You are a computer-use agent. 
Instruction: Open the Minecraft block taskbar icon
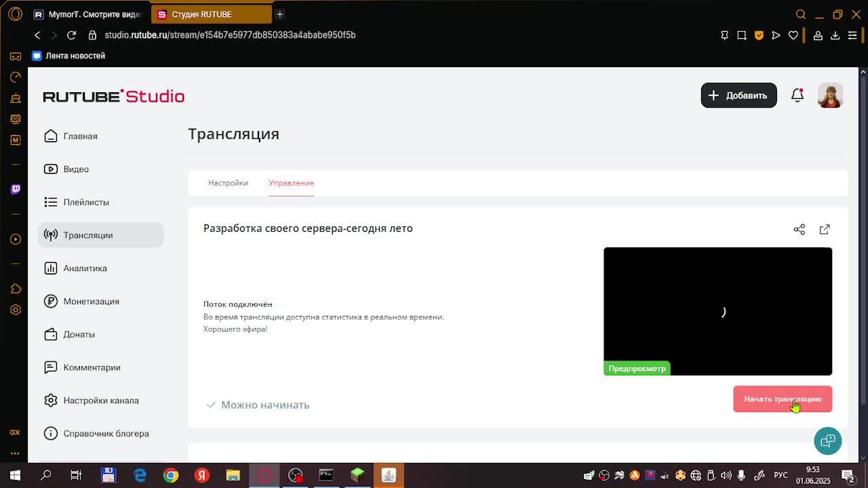pyautogui.click(x=357, y=475)
